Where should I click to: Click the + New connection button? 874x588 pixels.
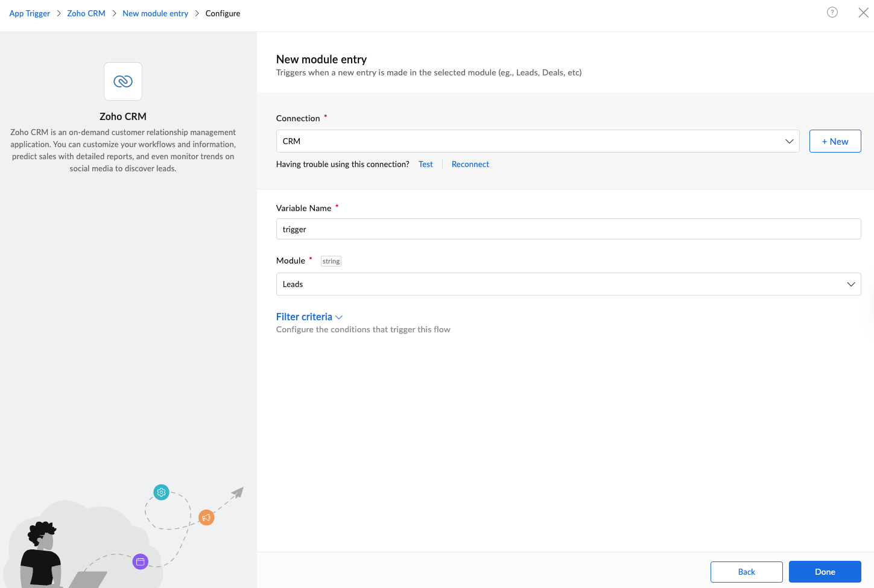tap(835, 141)
